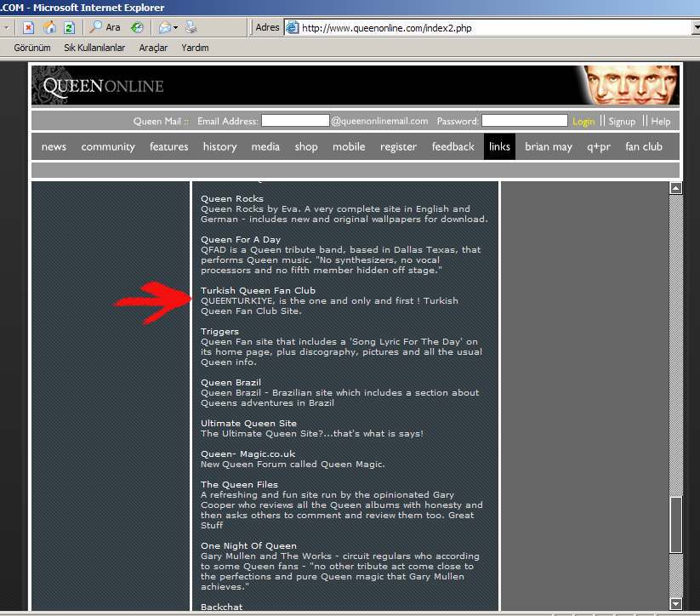The height and width of the screenshot is (616, 700).
Task: Open the Turkish Queen Fan Club link
Action: point(258,291)
